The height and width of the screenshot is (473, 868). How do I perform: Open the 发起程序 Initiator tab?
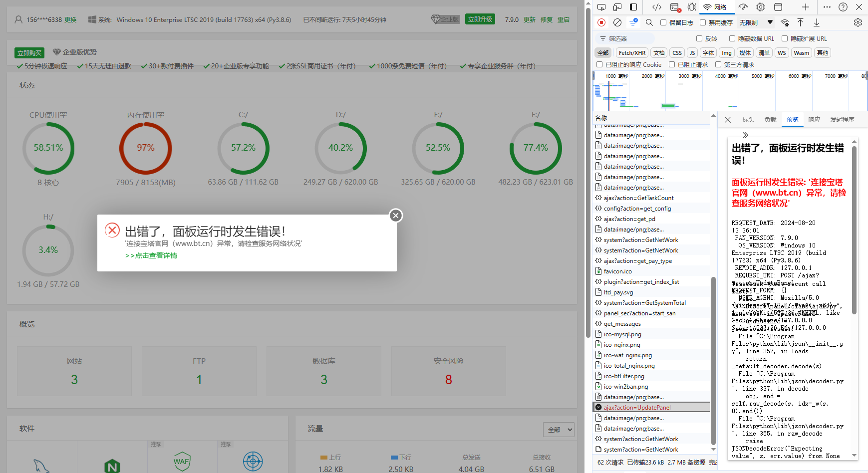(842, 120)
